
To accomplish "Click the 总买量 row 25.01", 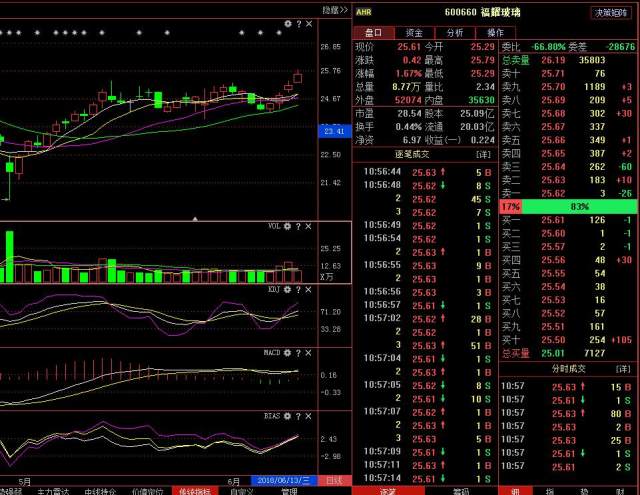I will (x=568, y=353).
